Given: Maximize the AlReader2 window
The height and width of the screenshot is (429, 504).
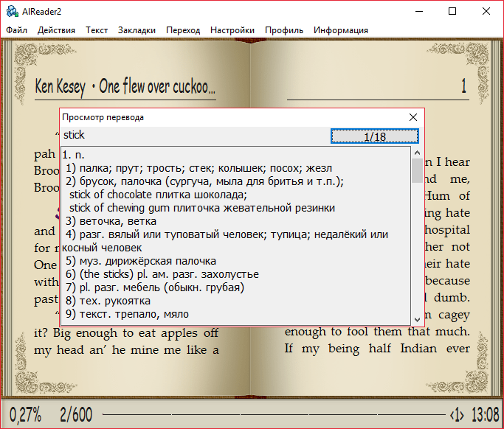Looking at the screenshot, I should tap(452, 11).
